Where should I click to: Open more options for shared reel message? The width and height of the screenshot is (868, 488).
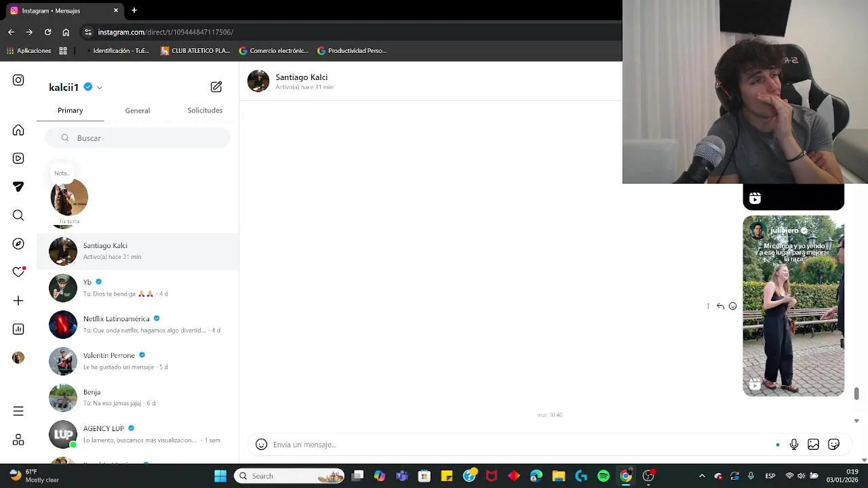click(708, 306)
